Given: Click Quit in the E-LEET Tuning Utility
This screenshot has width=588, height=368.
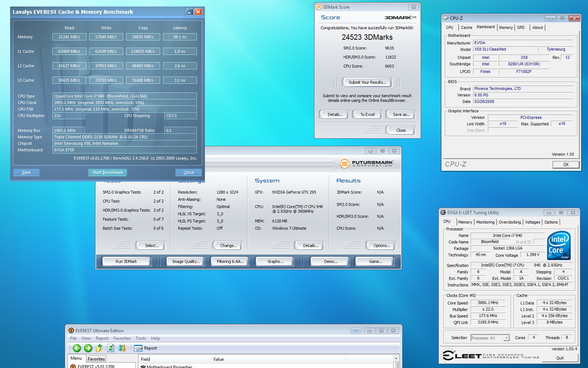Looking at the screenshot, I should [560, 358].
